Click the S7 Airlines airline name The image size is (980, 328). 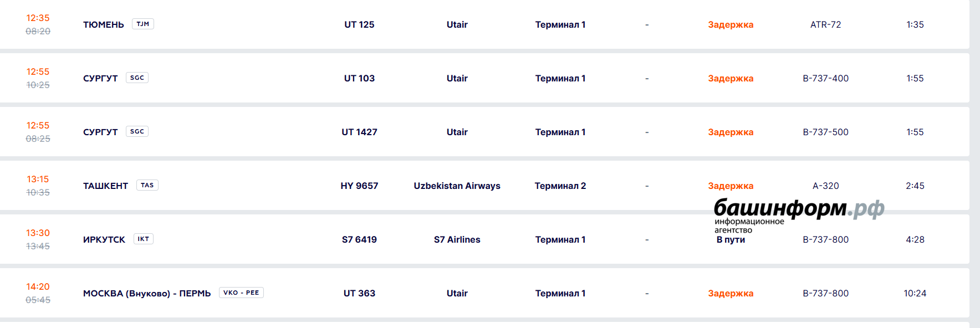click(457, 239)
